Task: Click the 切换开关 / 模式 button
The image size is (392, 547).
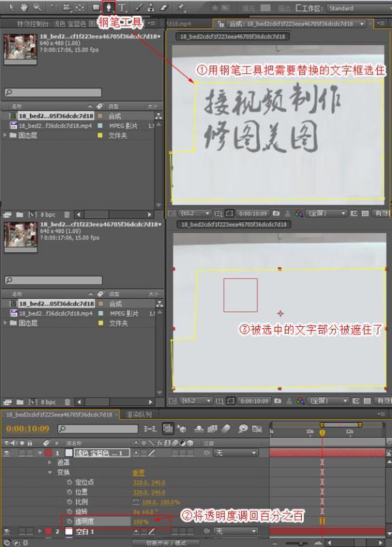Action: coord(166,543)
